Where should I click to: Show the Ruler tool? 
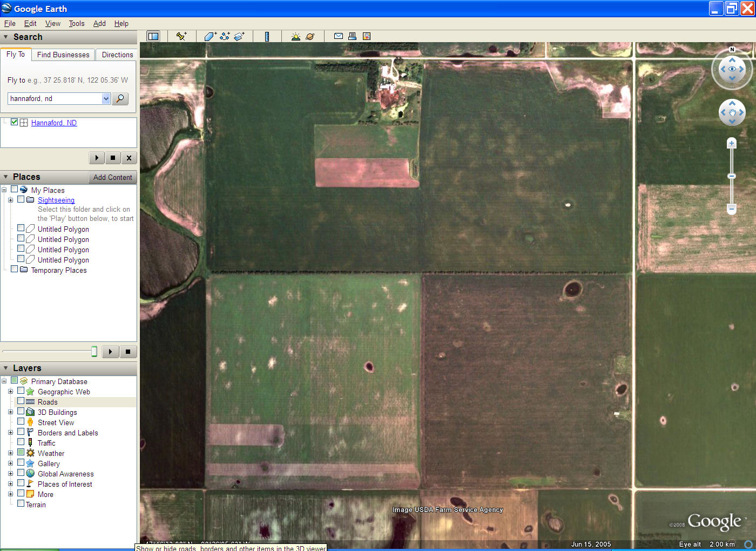[x=267, y=36]
